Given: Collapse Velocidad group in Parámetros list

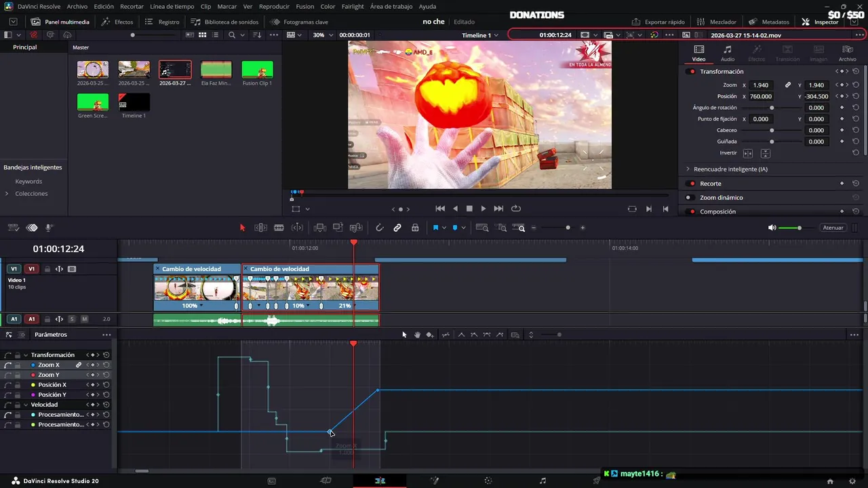Looking at the screenshot, I should pos(26,405).
